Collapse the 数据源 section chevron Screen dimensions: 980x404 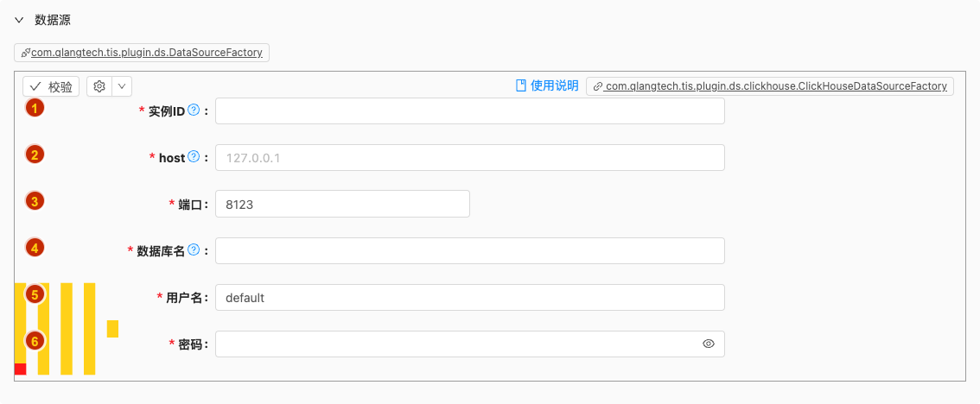(x=19, y=20)
